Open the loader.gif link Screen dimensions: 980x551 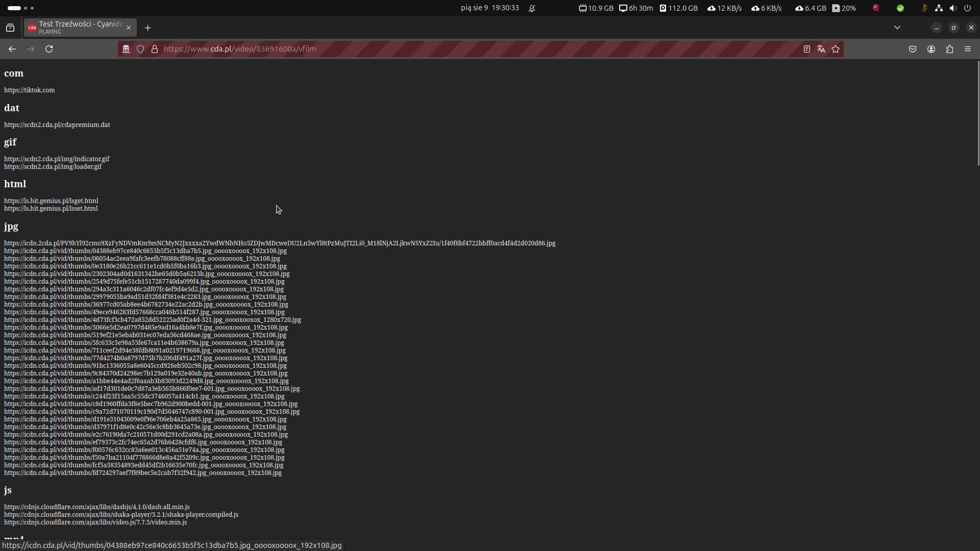coord(53,167)
